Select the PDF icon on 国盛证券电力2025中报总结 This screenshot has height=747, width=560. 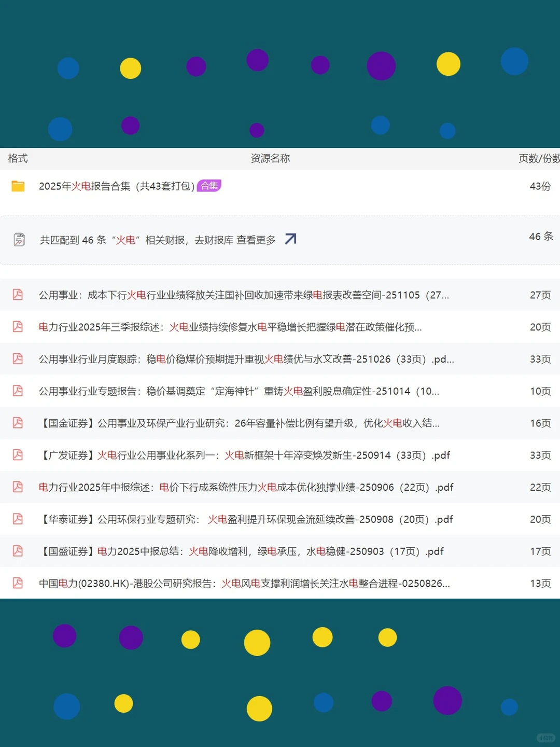tap(17, 551)
